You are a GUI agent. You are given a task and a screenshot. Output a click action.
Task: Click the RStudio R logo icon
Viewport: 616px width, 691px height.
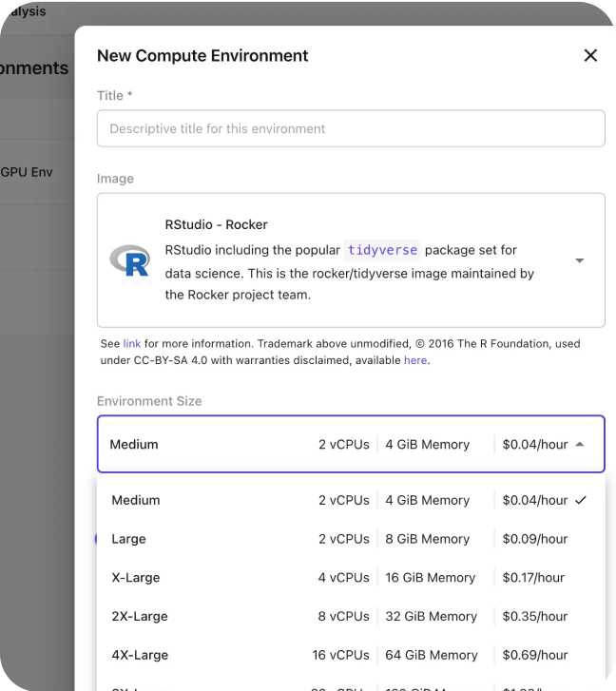click(x=129, y=260)
